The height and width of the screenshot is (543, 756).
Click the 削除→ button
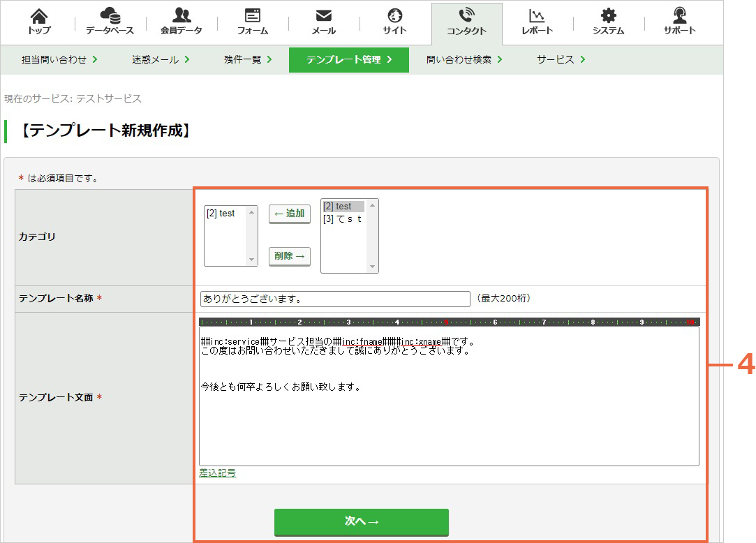point(289,256)
